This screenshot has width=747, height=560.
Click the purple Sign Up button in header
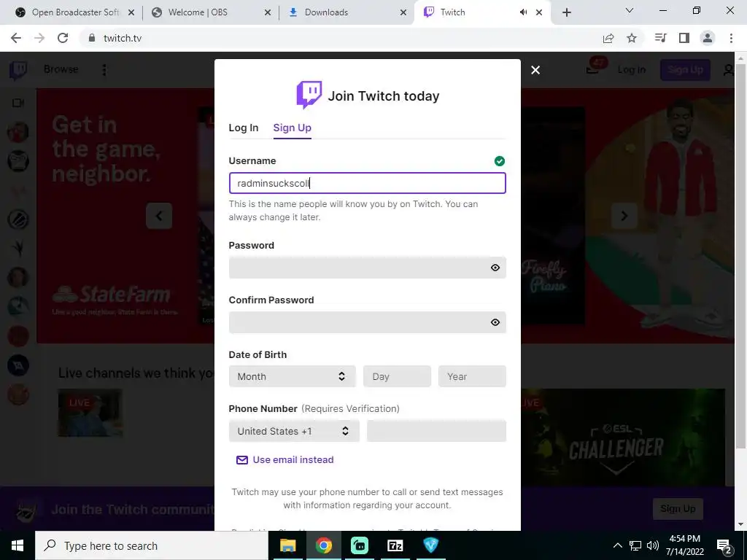point(685,70)
